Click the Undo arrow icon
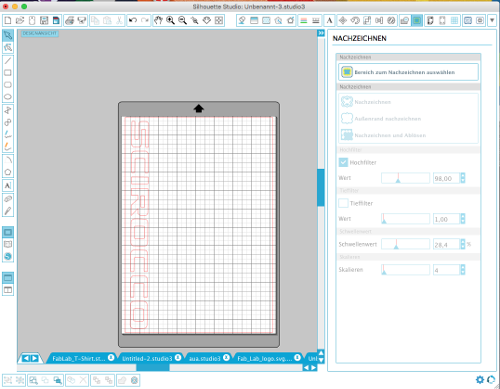Viewport: 500px width, 389px height. (133, 21)
